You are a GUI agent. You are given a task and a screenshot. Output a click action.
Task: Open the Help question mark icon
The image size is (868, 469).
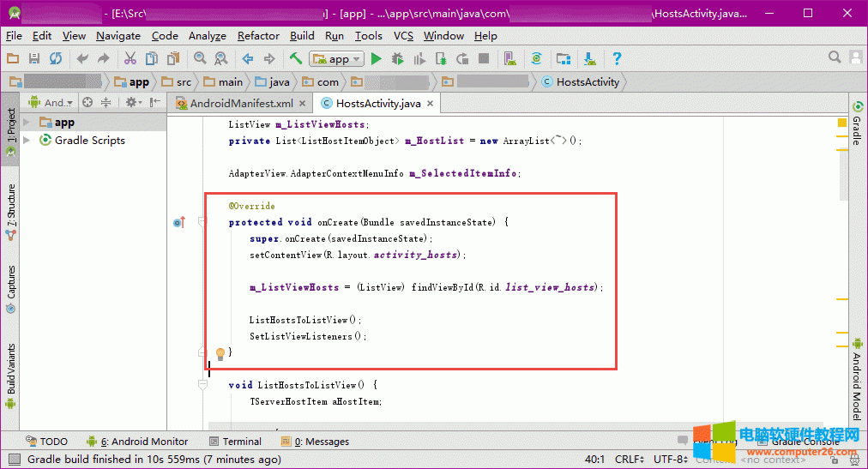tap(617, 59)
